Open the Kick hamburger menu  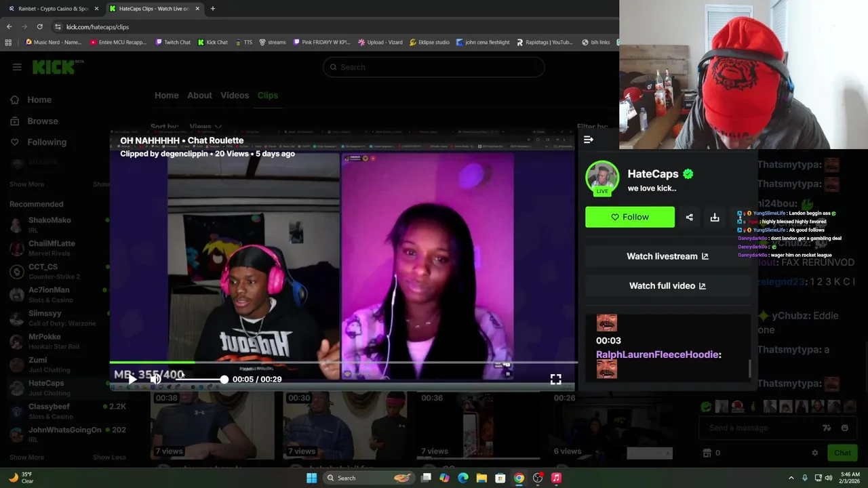click(x=17, y=67)
